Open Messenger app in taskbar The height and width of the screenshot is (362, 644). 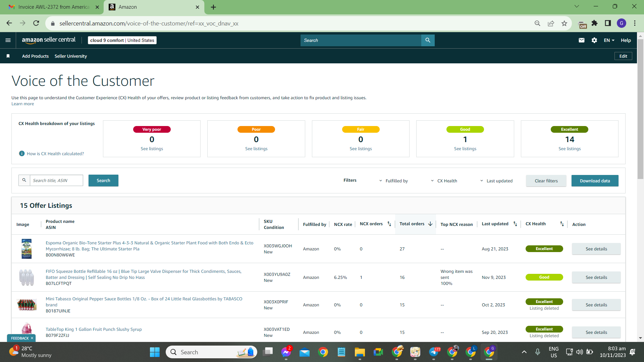click(x=286, y=352)
